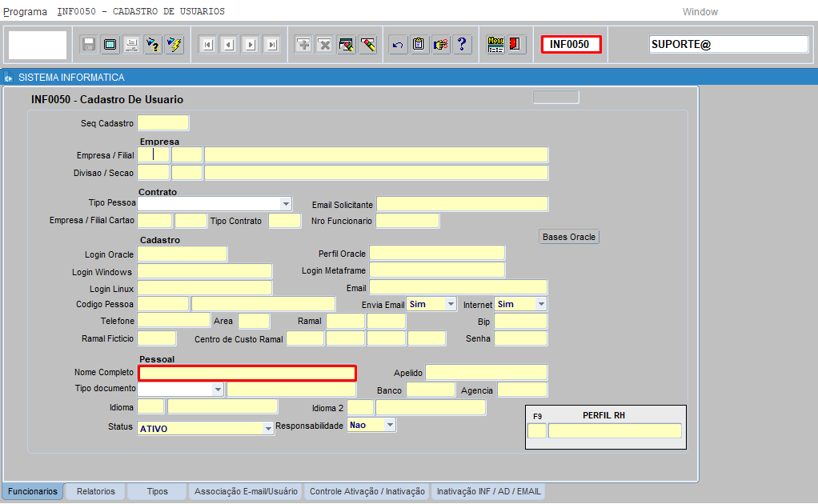Screen dimensions: 818x504
Task: Click the pointing hand with scissors icon
Action: (440, 44)
